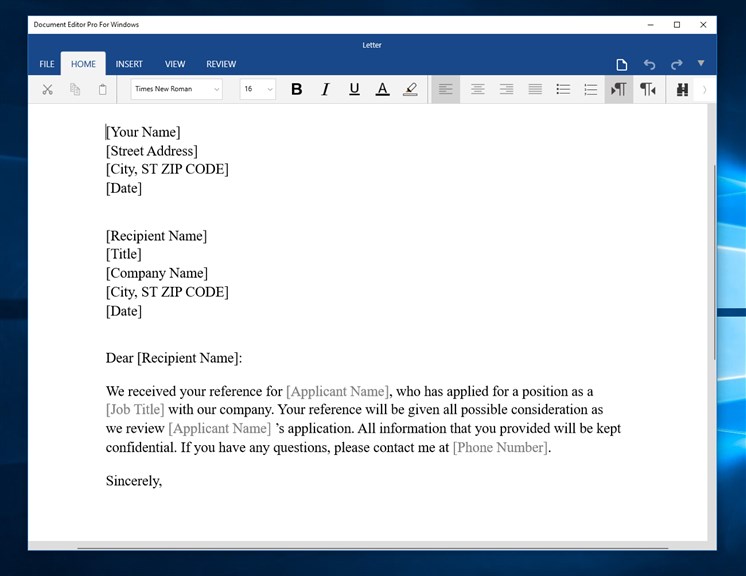Click the [Street Address] placeholder
746x576 pixels.
pos(152,151)
